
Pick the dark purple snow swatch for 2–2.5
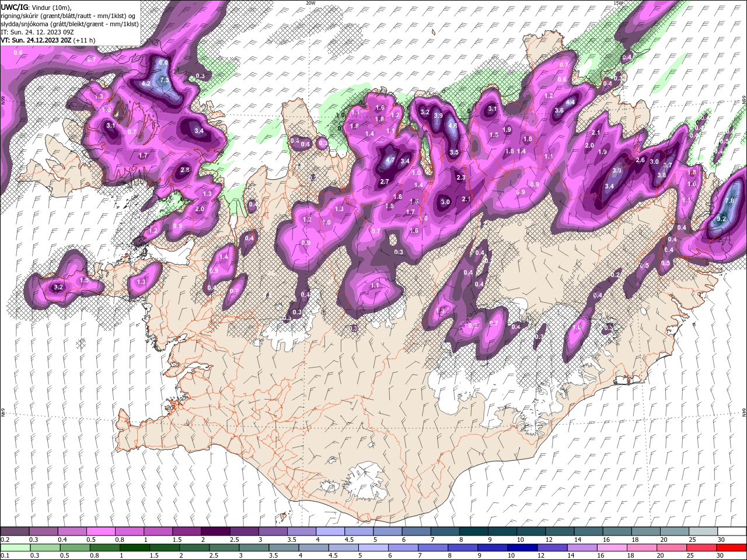[x=215, y=531]
